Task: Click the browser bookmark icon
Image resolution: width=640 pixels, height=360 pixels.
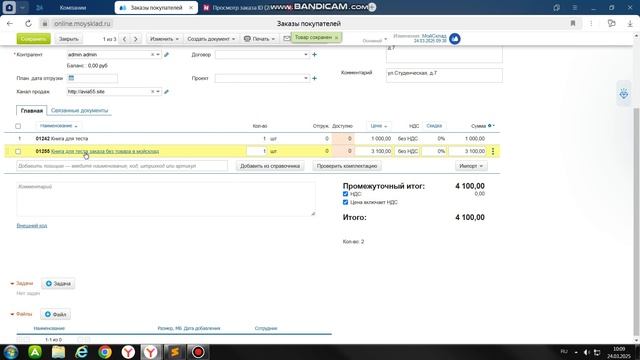Action: coord(573,24)
